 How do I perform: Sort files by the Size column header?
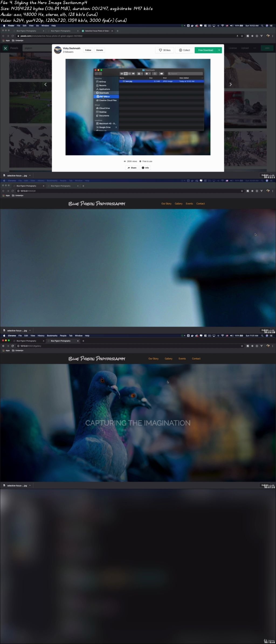click(151, 78)
